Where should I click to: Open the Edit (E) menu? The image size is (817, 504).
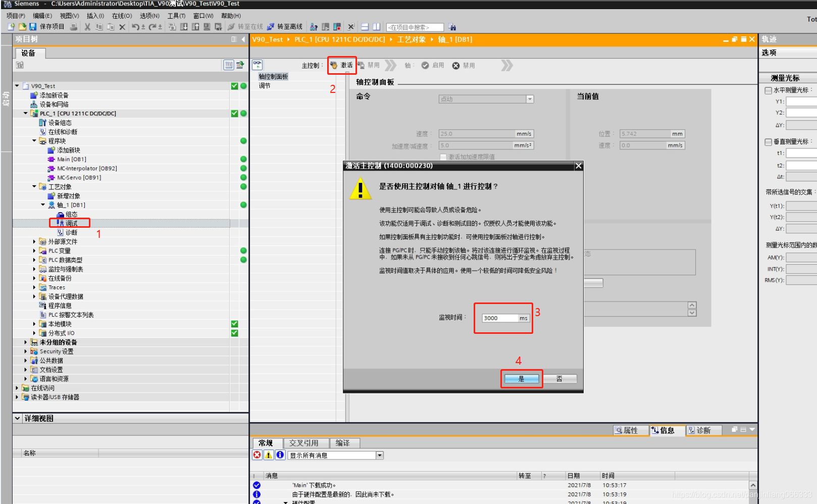tap(42, 16)
